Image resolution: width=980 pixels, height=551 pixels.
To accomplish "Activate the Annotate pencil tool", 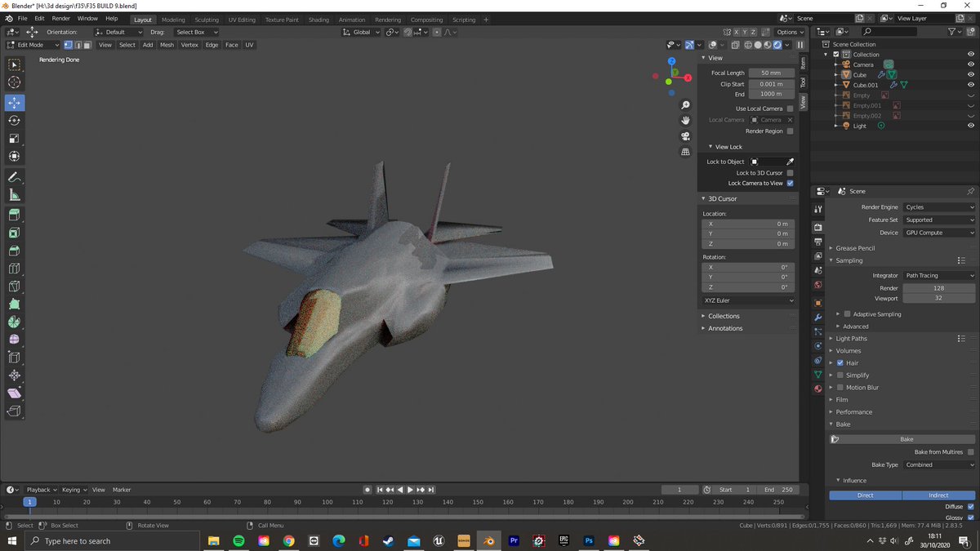I will click(15, 177).
